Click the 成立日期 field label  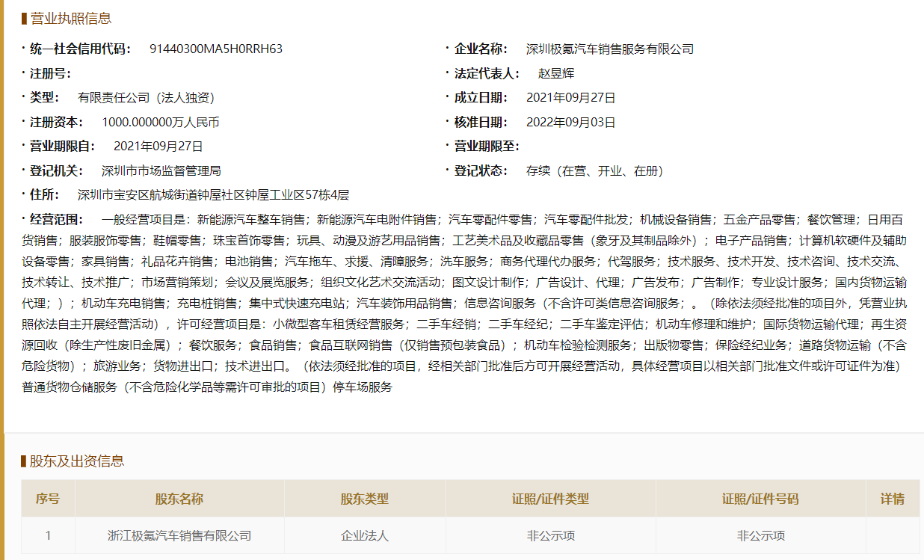tap(481, 97)
